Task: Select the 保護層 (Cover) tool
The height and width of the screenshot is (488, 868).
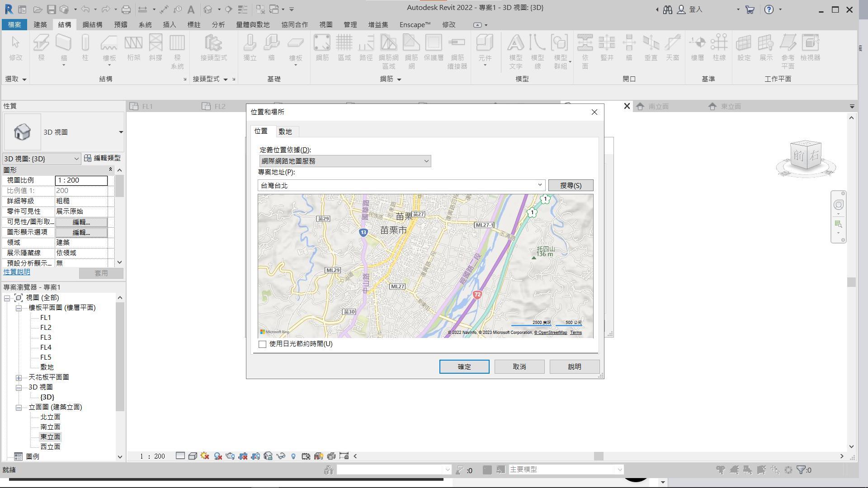Action: (433, 48)
